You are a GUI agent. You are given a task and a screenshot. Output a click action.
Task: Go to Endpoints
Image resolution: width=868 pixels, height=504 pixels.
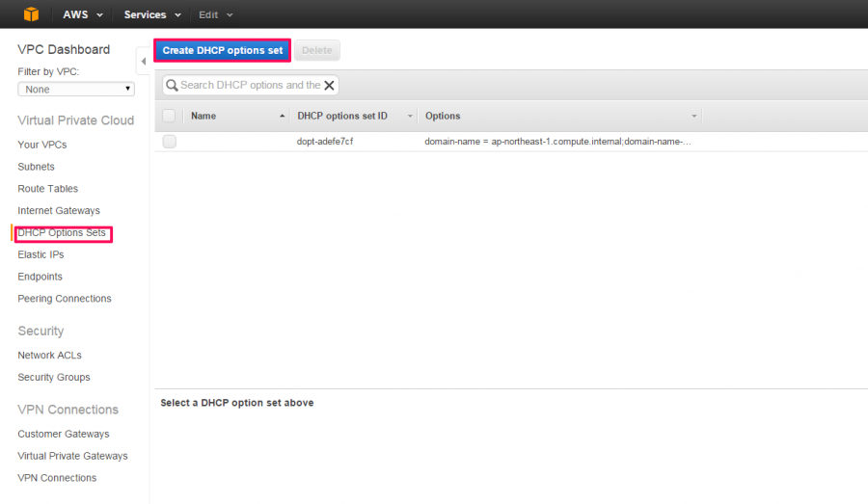point(40,277)
